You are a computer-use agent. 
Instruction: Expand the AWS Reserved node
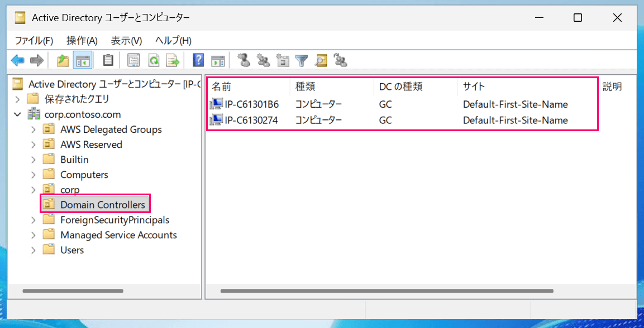coord(34,144)
